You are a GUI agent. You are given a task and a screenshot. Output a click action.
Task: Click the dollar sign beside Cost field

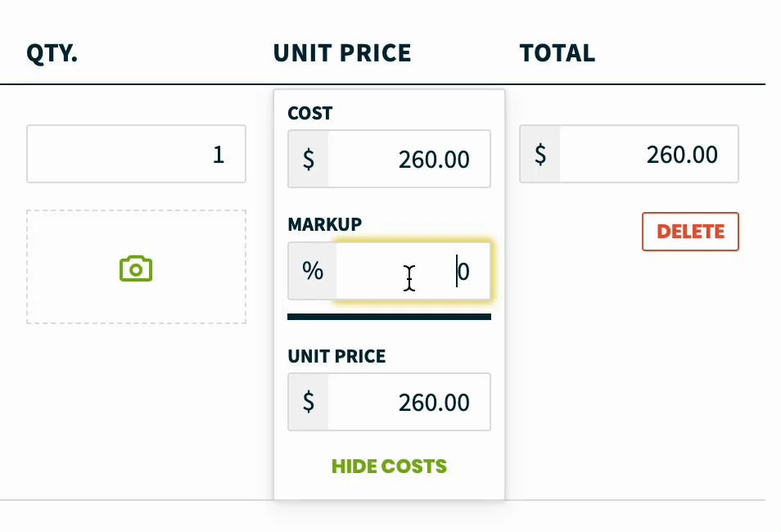tap(309, 159)
